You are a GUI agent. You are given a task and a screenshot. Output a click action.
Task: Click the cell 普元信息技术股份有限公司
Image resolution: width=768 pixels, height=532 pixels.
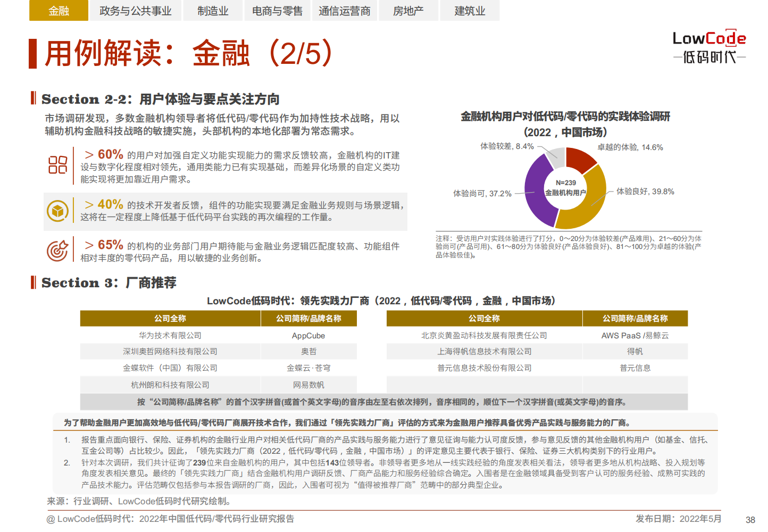tap(484, 368)
